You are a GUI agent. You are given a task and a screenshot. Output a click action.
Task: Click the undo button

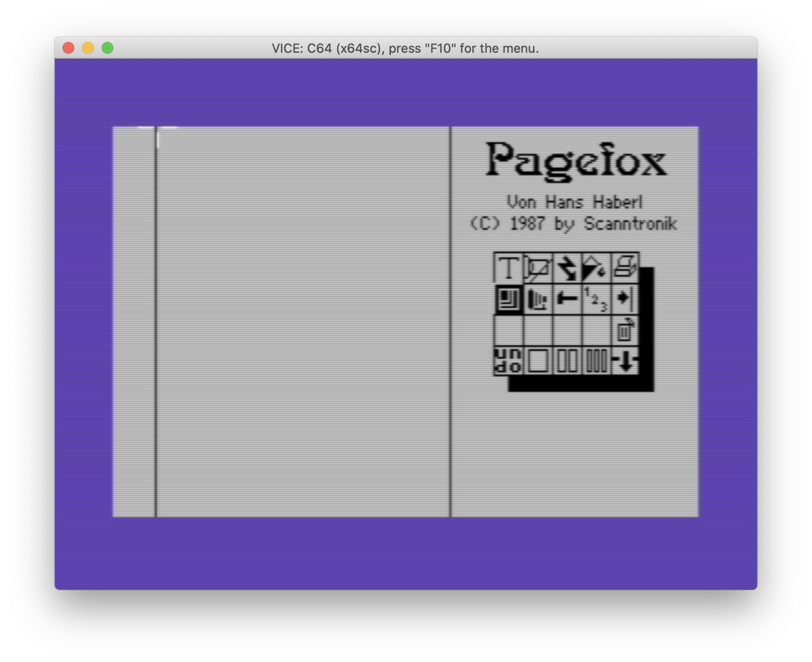click(508, 361)
